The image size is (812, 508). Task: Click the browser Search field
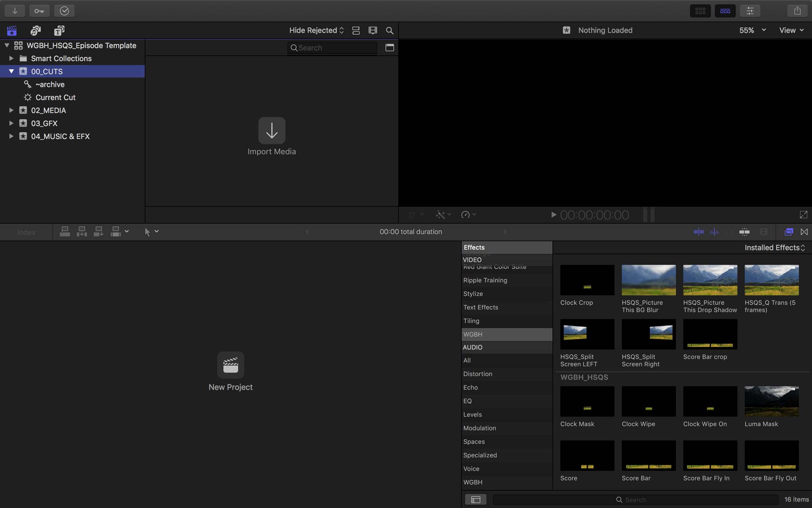(x=332, y=48)
